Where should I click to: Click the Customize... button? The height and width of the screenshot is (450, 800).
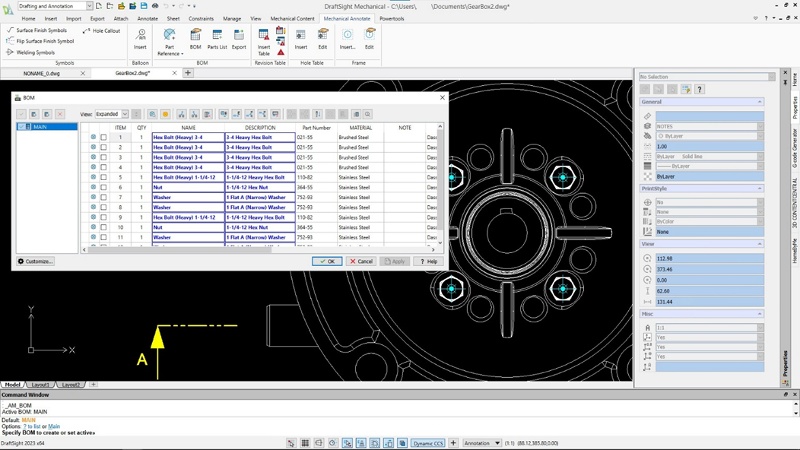click(36, 261)
